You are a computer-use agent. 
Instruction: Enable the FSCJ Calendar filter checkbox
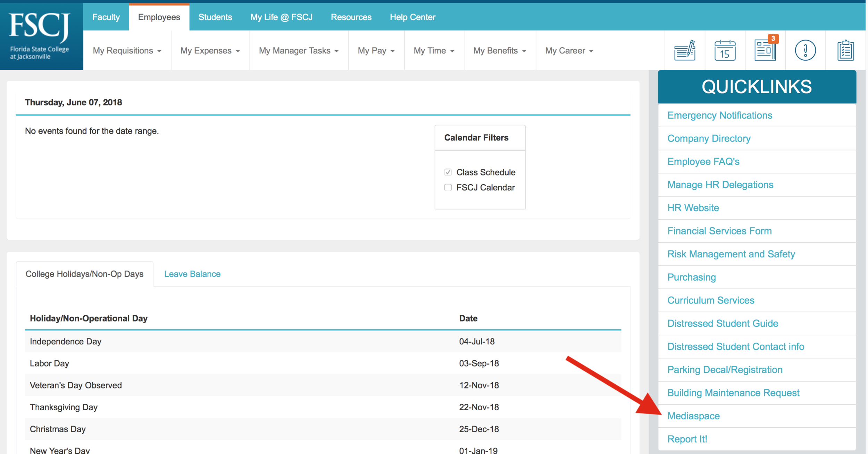(x=448, y=188)
